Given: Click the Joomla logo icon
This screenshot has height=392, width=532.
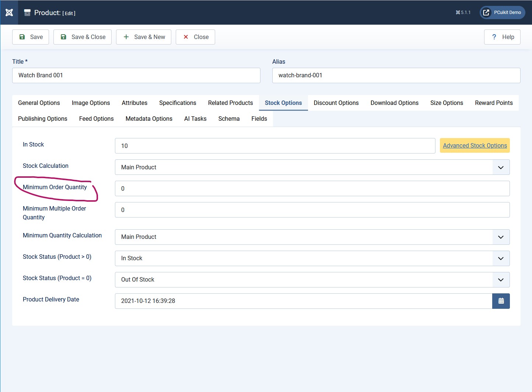Looking at the screenshot, I should [9, 13].
